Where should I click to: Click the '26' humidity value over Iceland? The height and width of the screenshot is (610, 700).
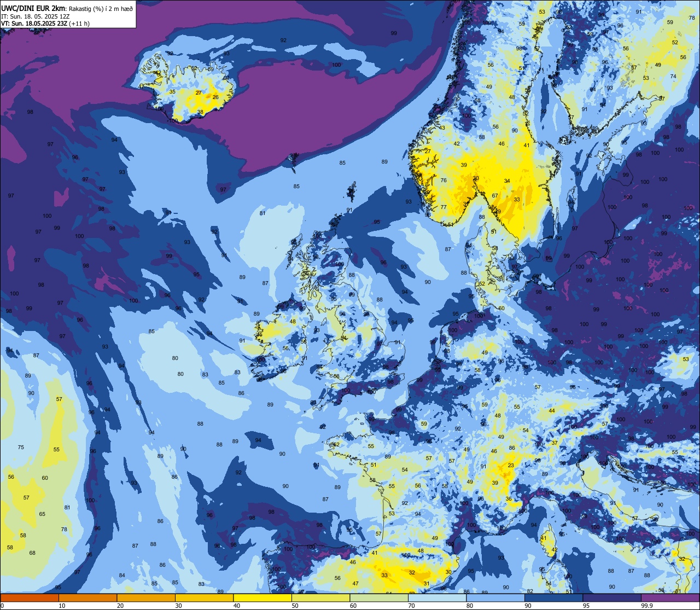[215, 97]
